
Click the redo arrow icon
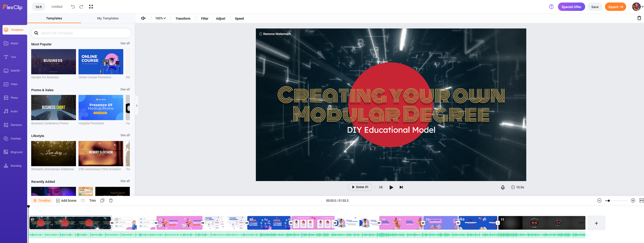click(81, 7)
